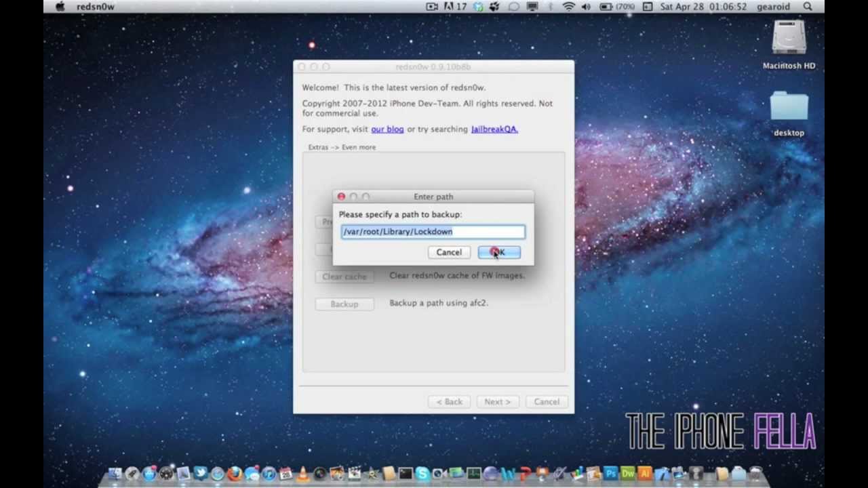
Task: Click the Wi-Fi status icon
Action: tap(568, 7)
